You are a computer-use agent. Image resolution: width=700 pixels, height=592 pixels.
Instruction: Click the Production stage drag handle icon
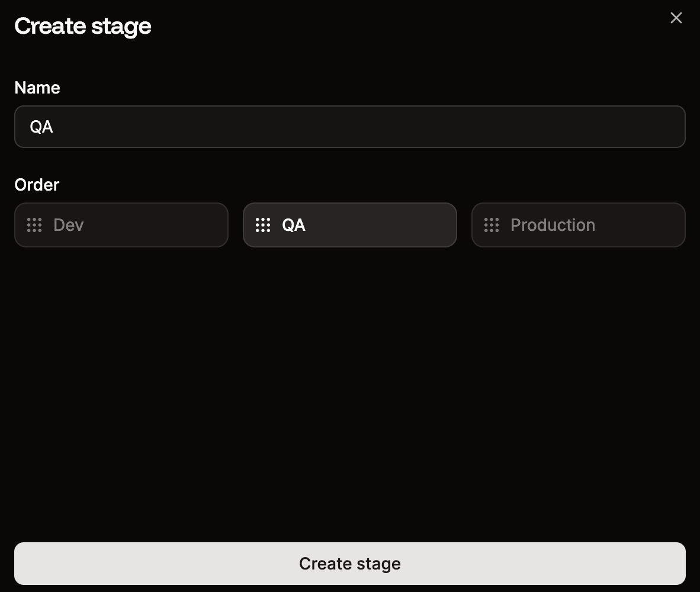pos(491,225)
